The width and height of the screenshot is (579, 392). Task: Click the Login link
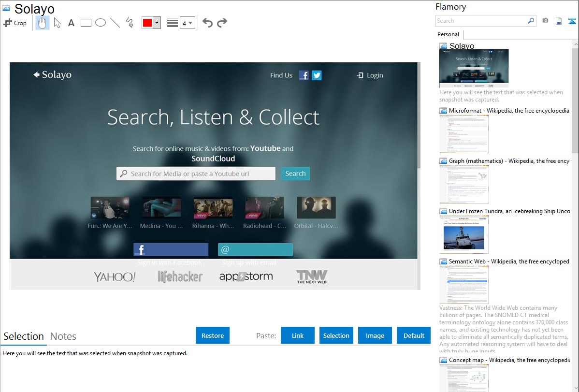[370, 75]
